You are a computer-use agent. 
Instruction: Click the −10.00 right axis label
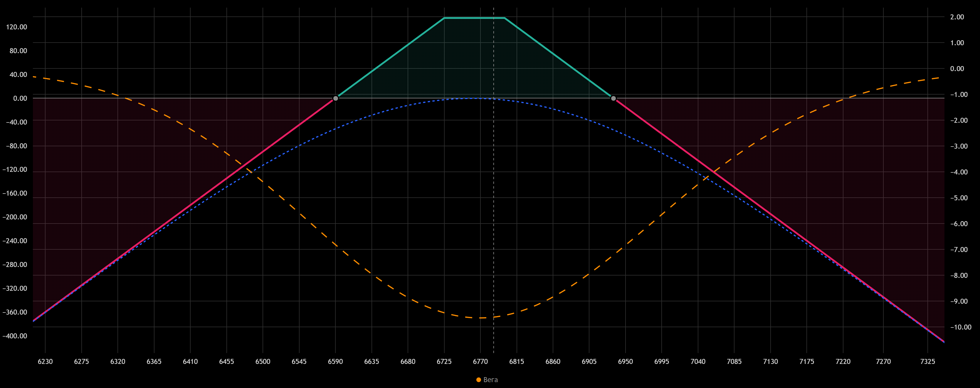coord(961,327)
